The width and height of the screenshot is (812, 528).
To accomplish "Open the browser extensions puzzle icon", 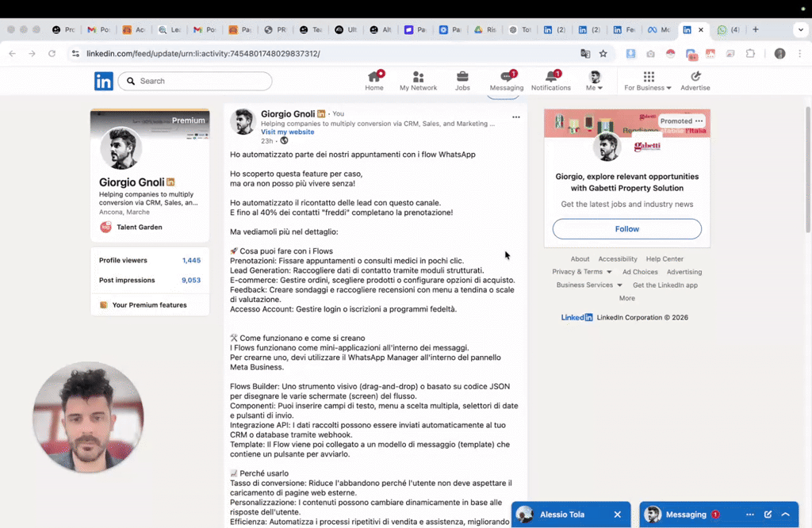I will click(x=750, y=53).
